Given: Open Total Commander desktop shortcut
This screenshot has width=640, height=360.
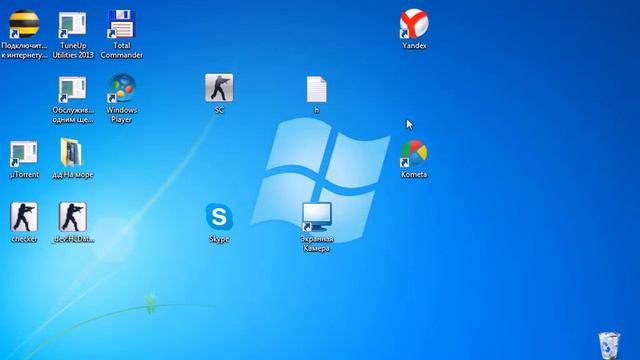Looking at the screenshot, I should pos(121,24).
